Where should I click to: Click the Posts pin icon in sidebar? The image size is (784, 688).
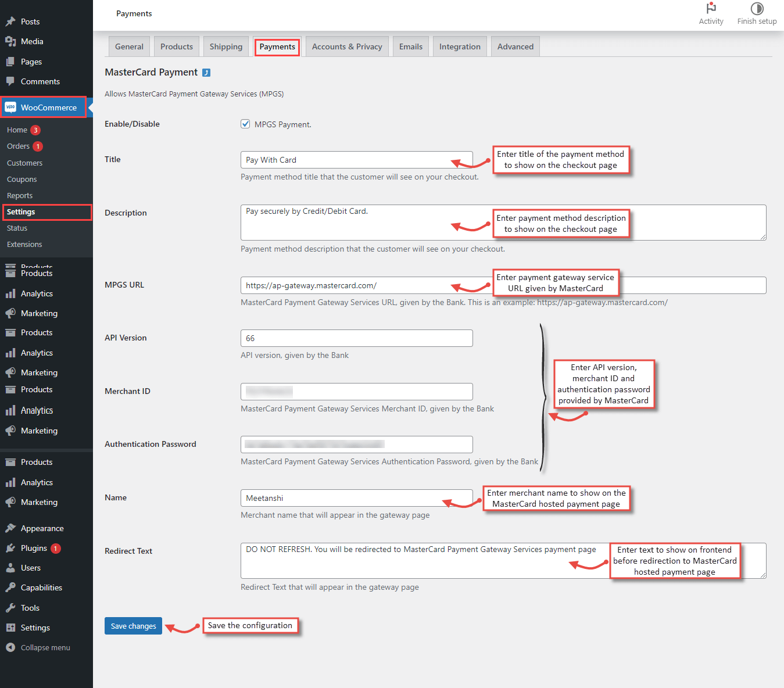[x=10, y=21]
